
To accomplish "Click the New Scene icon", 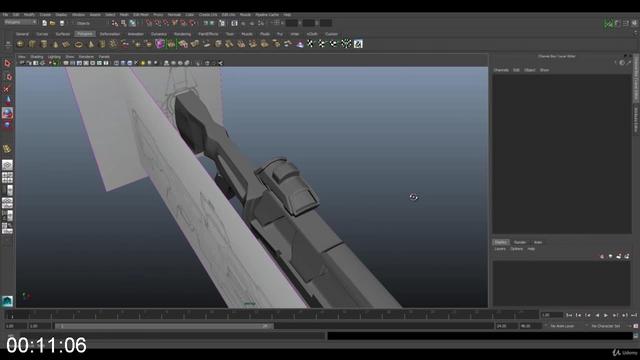I will pos(44,23).
